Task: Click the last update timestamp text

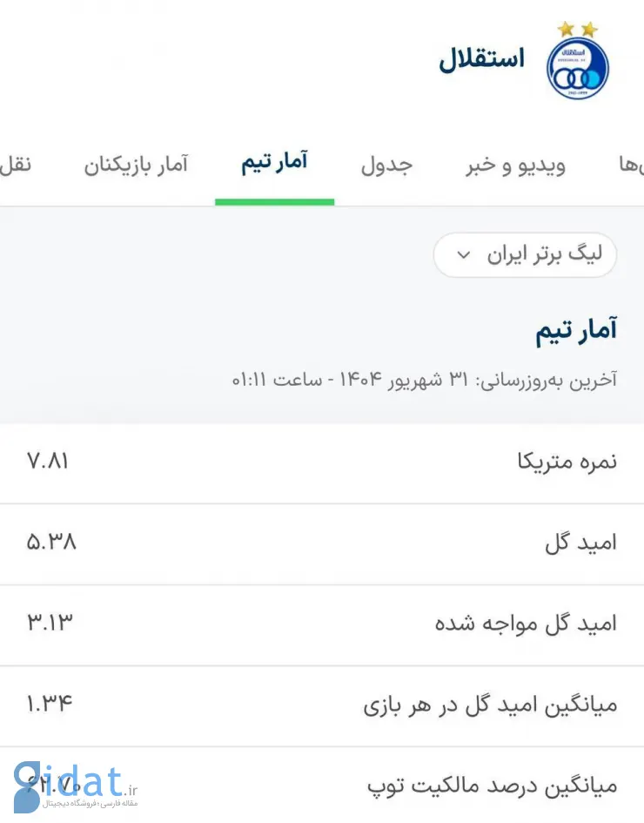Action: click(425, 380)
